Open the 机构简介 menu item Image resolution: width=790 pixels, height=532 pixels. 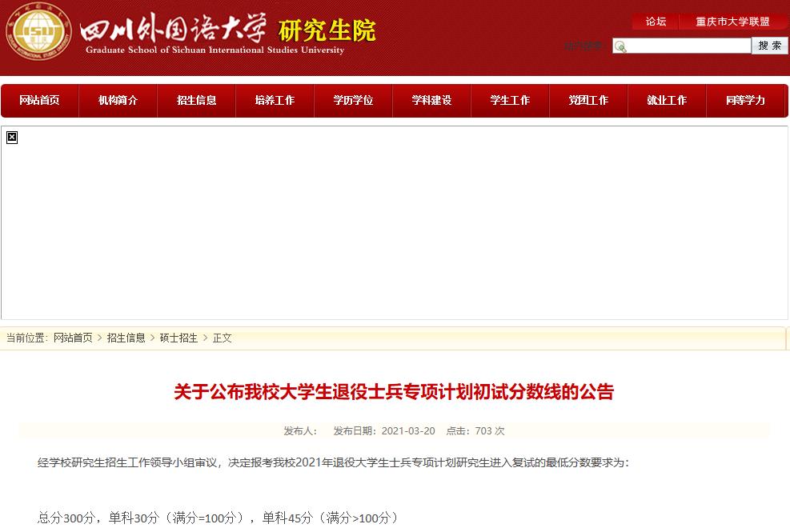pos(118,100)
